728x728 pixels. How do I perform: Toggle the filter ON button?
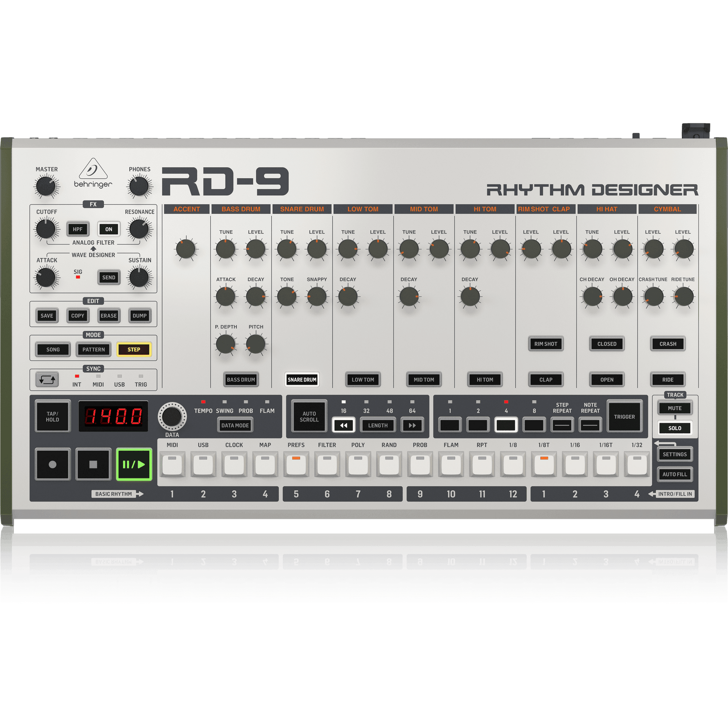[108, 228]
